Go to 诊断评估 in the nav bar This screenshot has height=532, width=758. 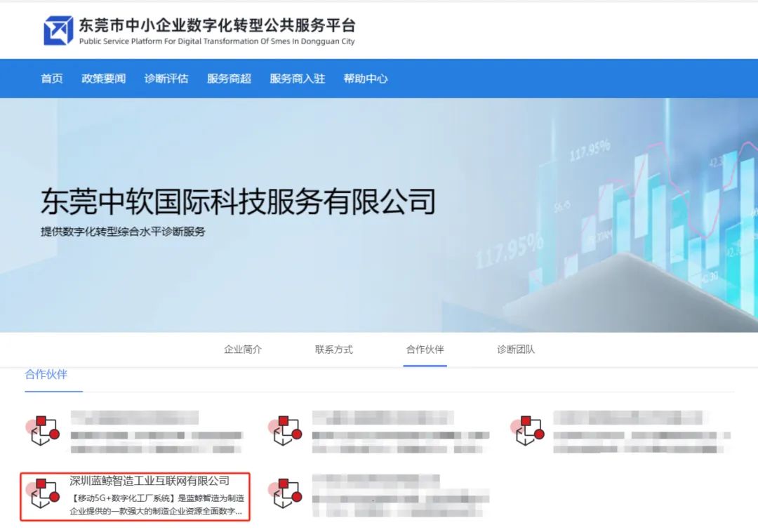click(166, 79)
